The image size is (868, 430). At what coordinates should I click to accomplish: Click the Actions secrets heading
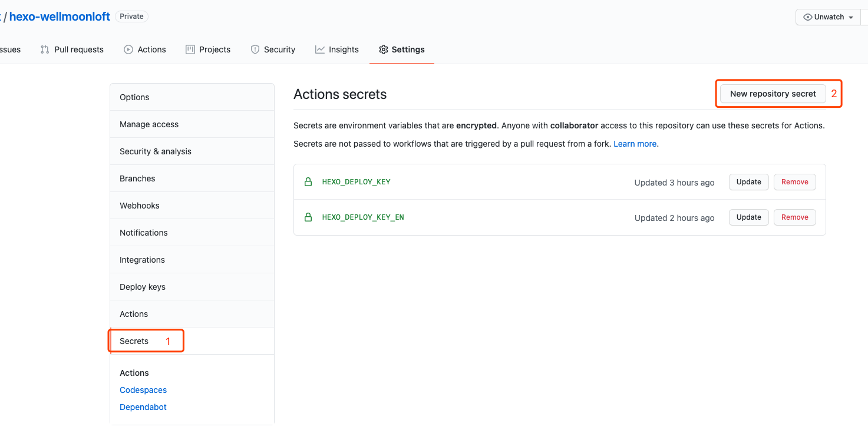(340, 94)
